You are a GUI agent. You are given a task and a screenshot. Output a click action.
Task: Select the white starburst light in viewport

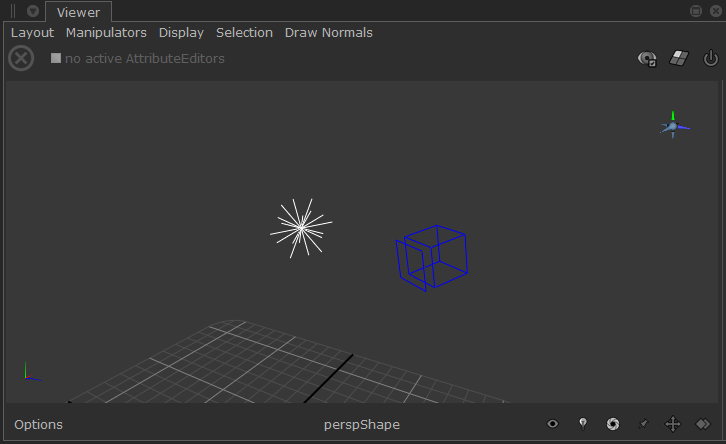[x=301, y=228]
